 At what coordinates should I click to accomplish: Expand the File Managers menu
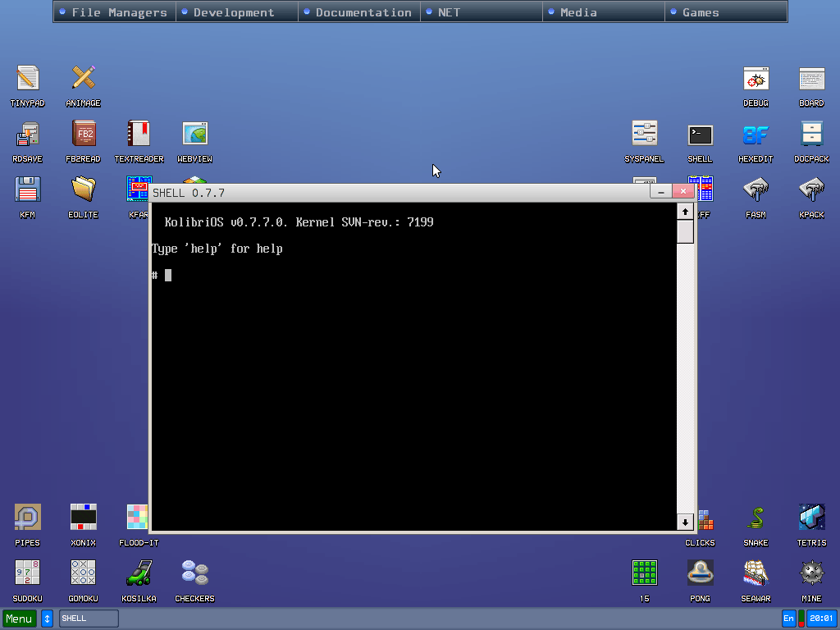115,12
